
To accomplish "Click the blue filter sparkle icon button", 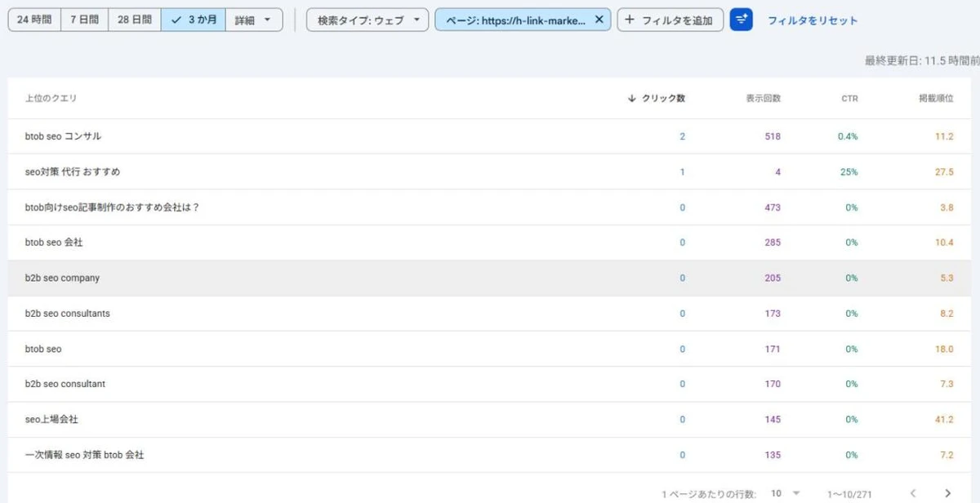I will 741,20.
